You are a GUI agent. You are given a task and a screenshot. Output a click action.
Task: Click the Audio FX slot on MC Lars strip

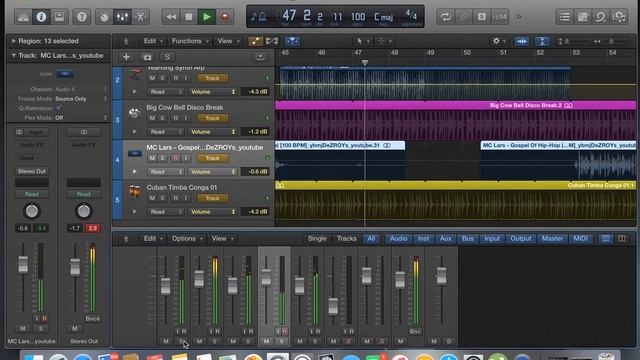click(x=32, y=144)
